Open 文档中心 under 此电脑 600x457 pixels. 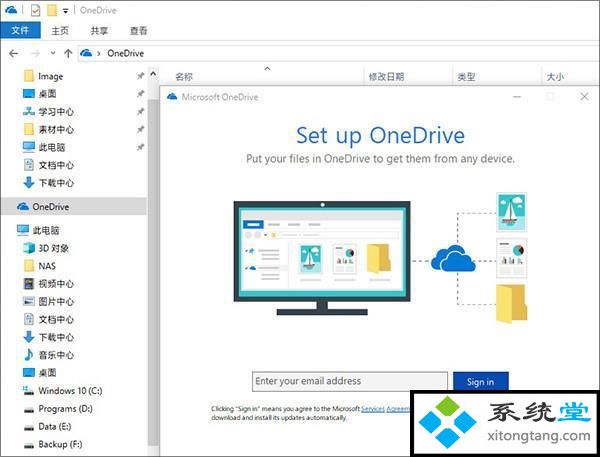click(x=56, y=319)
